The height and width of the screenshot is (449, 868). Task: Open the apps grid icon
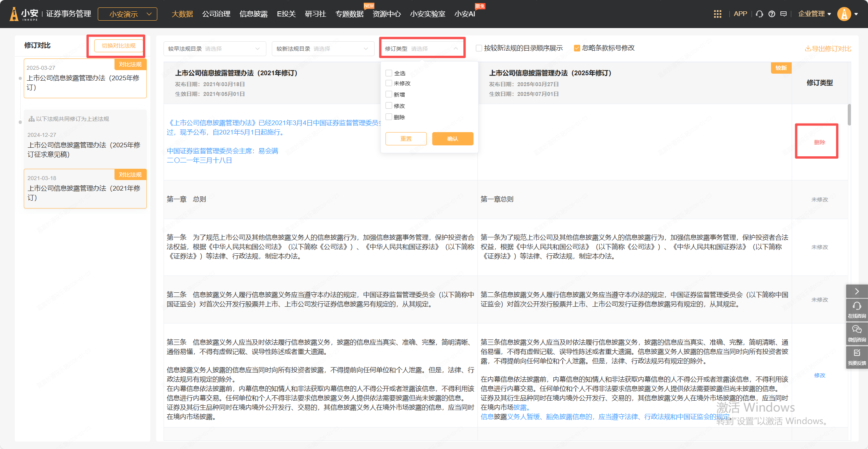[717, 14]
